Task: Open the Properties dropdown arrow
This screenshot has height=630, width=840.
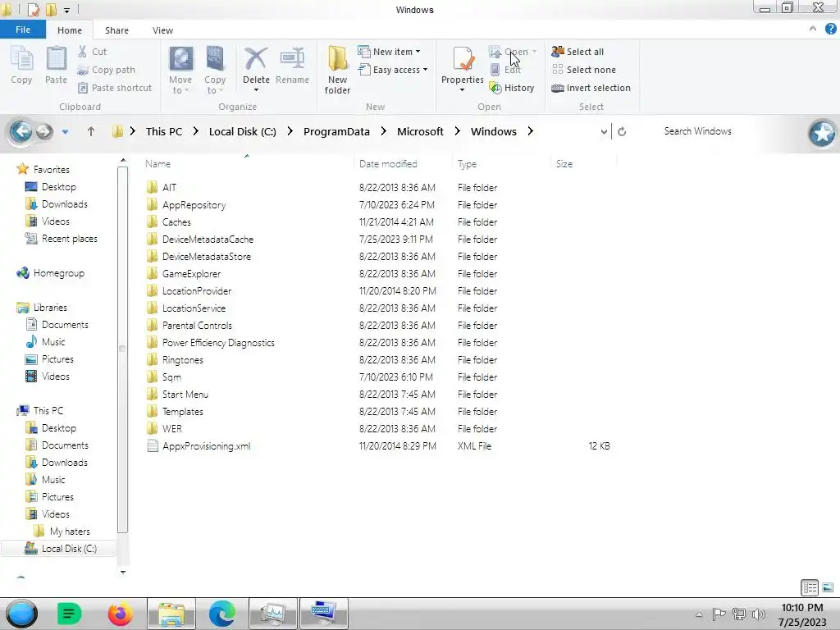Action: coord(462,90)
